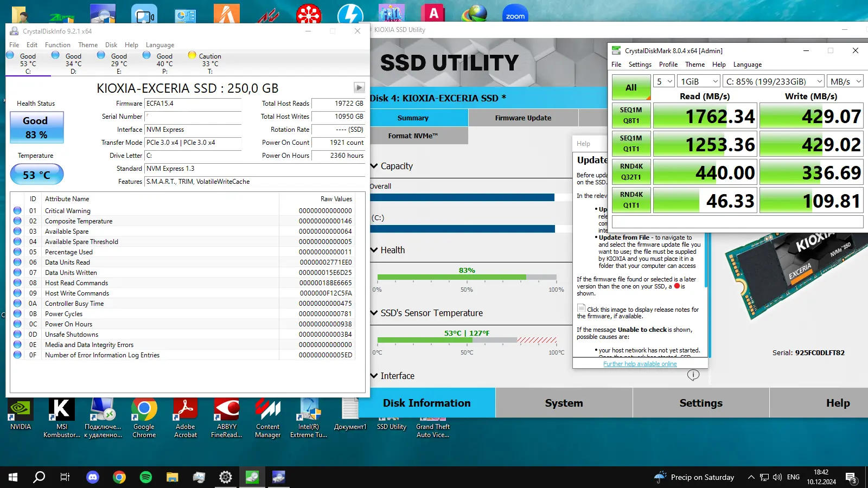Viewport: 868px width, 488px height.
Task: Select disk T: Caution 33 °C
Action: 210,63
